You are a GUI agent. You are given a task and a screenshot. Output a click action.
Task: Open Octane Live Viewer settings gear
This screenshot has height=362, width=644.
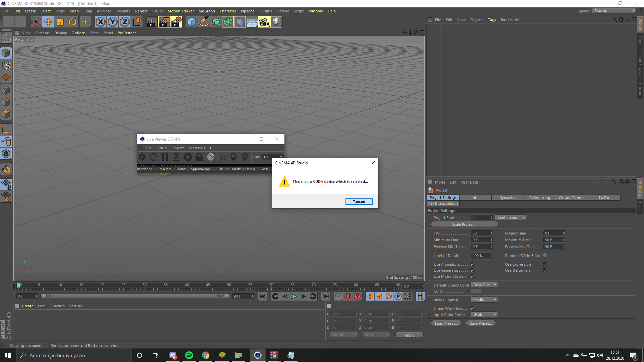(x=188, y=157)
